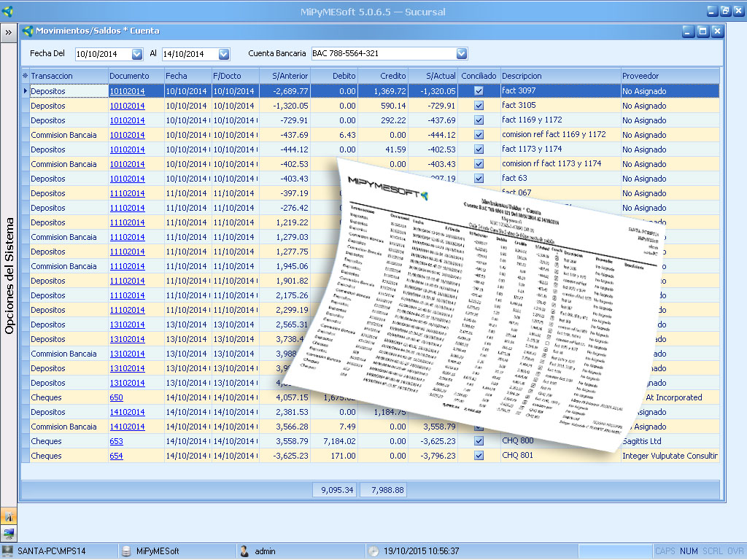This screenshot has height=560, width=747.
Task: Click the database icon beside MiPyMESoft status
Action: coord(126,551)
